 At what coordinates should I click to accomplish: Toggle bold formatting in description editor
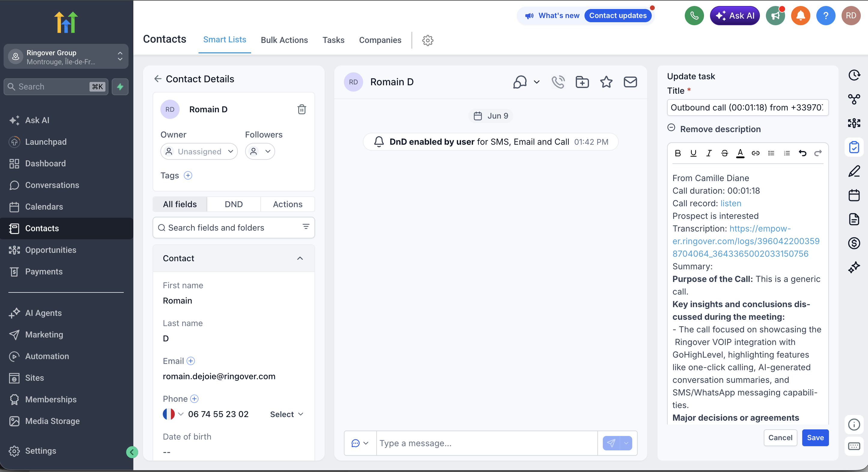coord(678,153)
